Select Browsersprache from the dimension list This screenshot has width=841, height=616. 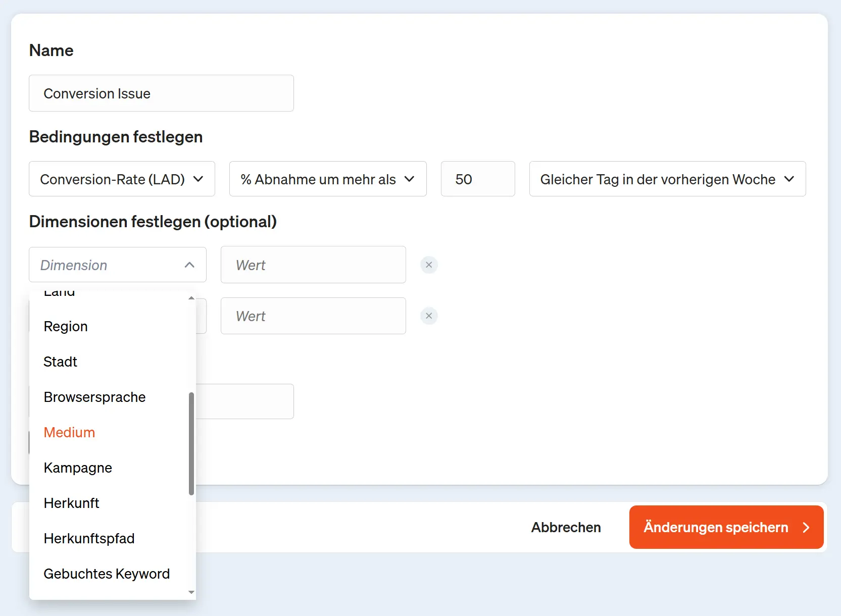pos(94,397)
